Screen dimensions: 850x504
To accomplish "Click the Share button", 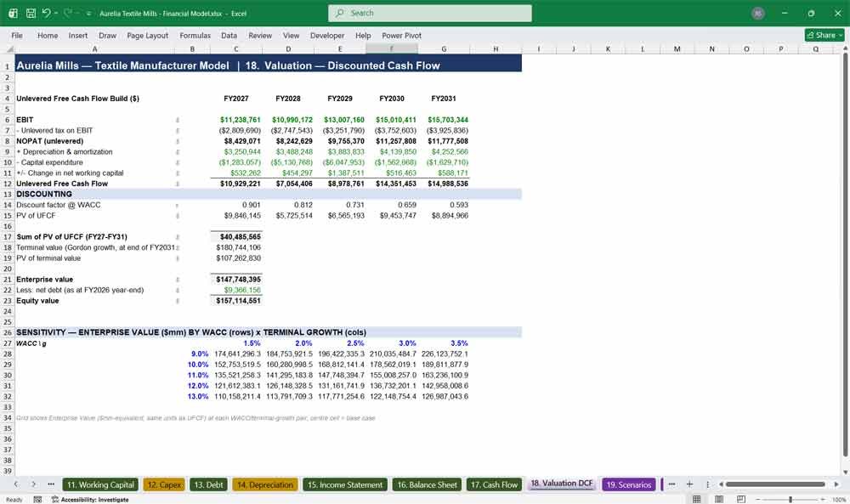I will click(x=824, y=35).
